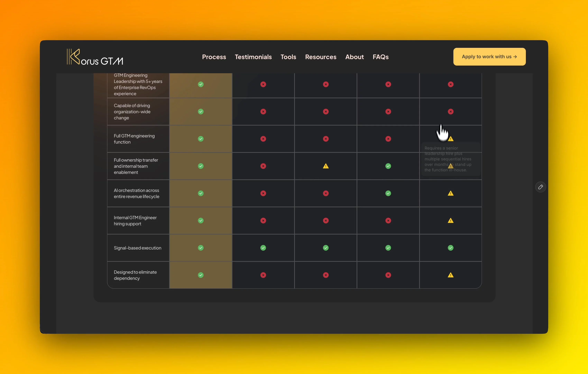Click green check in Internal GTM Engineer hiring row
The image size is (588, 374).
(x=201, y=221)
